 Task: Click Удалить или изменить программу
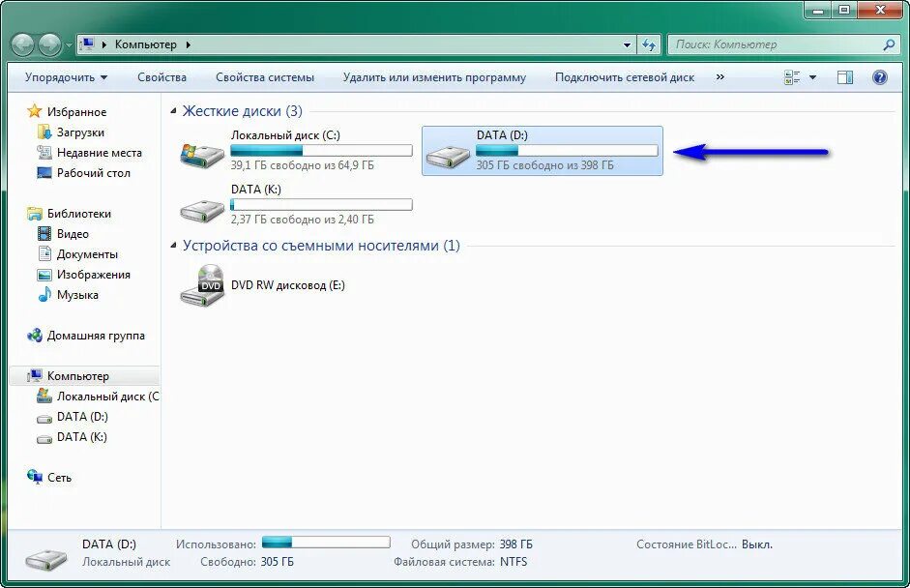pos(434,77)
